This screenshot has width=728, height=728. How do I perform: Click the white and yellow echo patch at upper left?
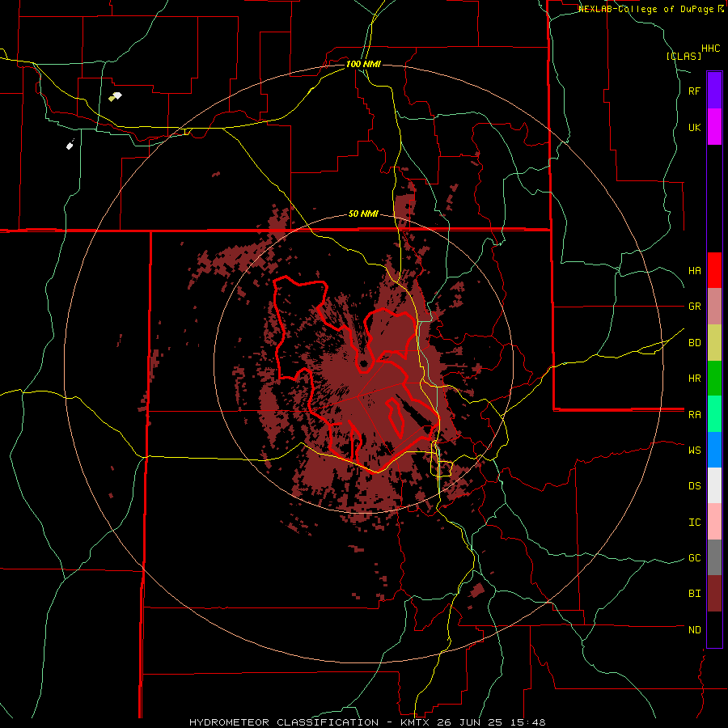coord(115,96)
